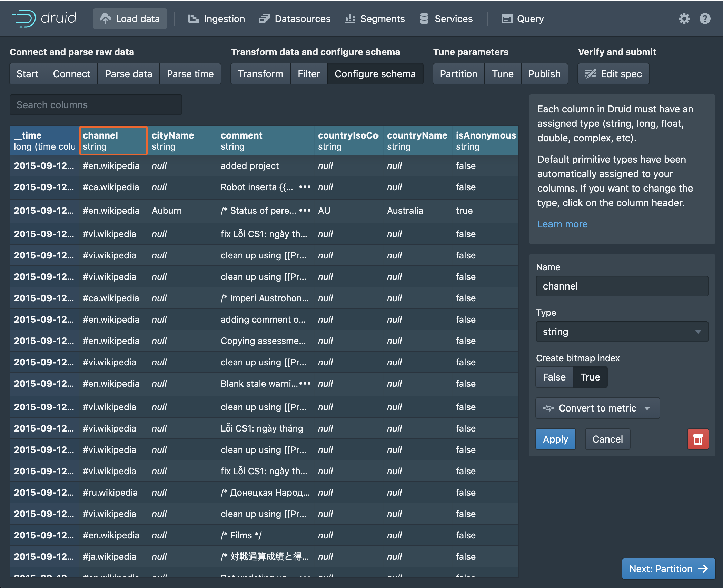Image resolution: width=723 pixels, height=588 pixels.
Task: Switch to the Transform step tab
Action: tap(260, 74)
